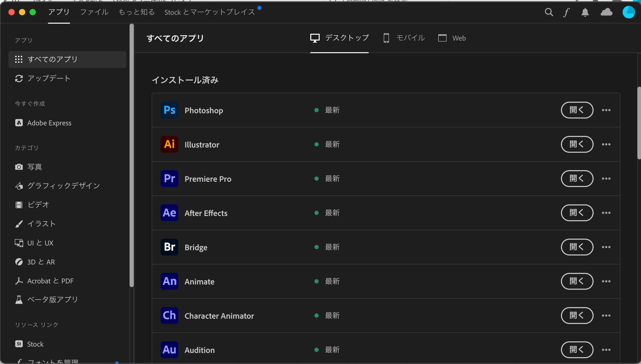Select アップデート in sidebar
Viewport: 641px width, 364px height.
[49, 78]
